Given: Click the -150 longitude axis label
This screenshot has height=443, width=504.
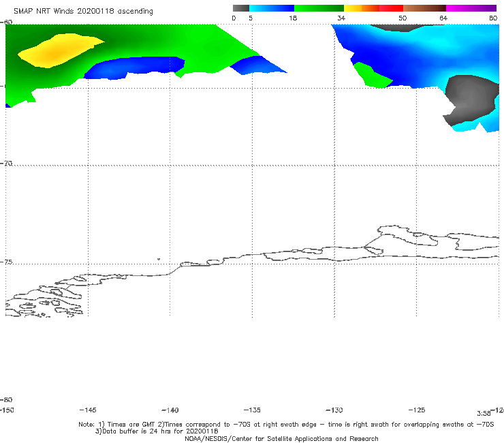Looking at the screenshot, I should click(x=7, y=410).
